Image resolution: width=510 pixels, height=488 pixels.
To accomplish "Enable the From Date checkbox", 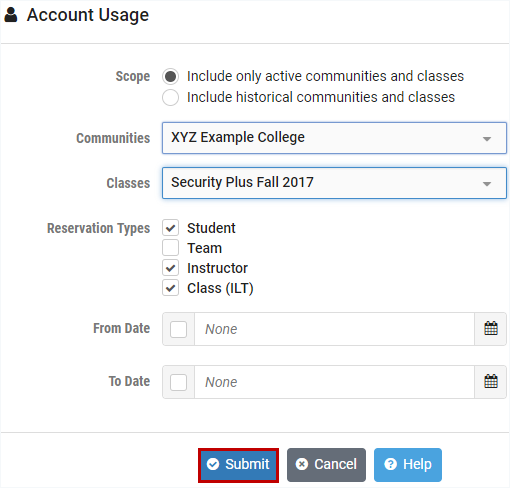I will click(x=178, y=329).
